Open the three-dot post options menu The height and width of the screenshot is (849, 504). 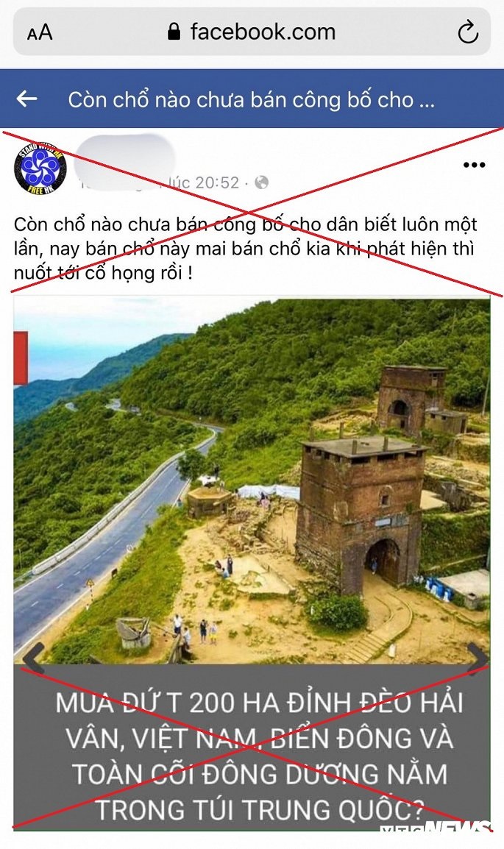[x=475, y=165]
